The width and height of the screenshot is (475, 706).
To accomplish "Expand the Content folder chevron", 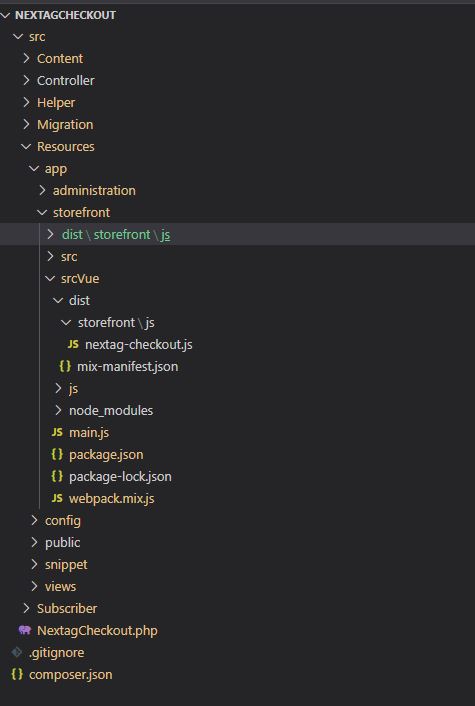I will [26, 58].
